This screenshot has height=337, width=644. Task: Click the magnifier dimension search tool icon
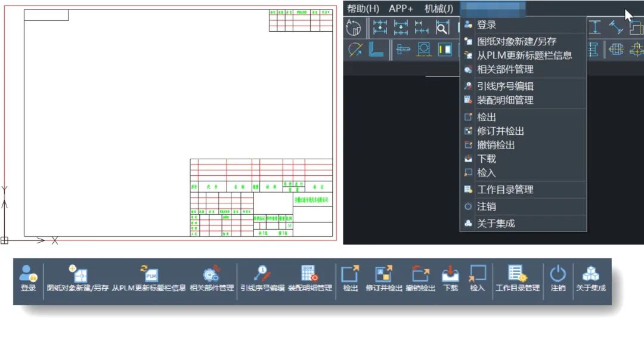point(442,27)
